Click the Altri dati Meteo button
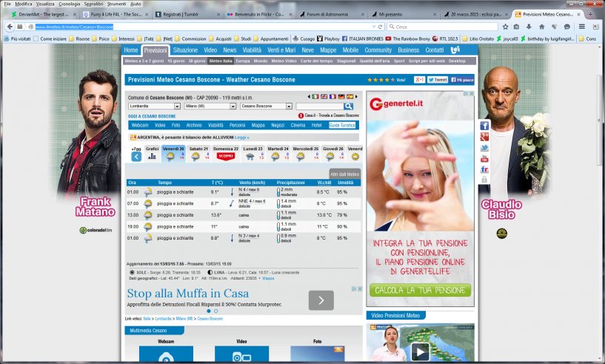This screenshot has width=605, height=364. point(344,173)
